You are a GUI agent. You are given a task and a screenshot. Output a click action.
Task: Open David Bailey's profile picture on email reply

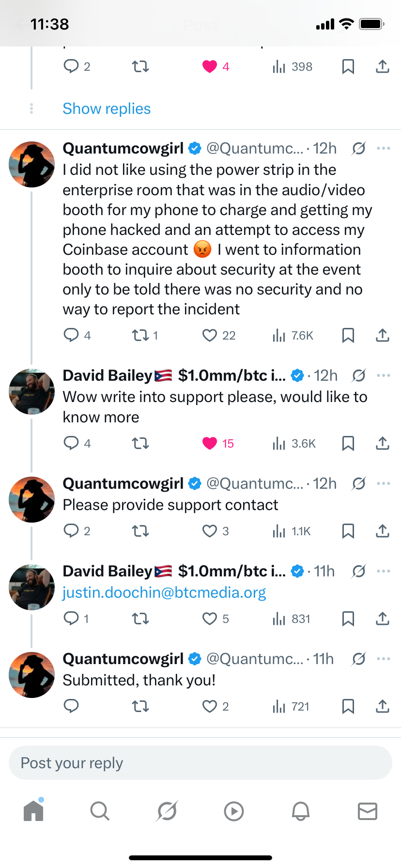tap(32, 587)
